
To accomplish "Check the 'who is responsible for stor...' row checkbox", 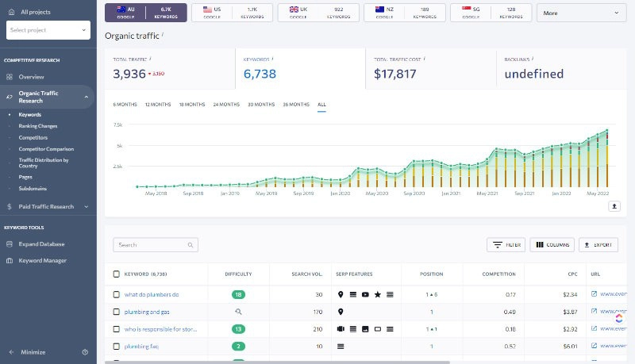I will click(116, 329).
